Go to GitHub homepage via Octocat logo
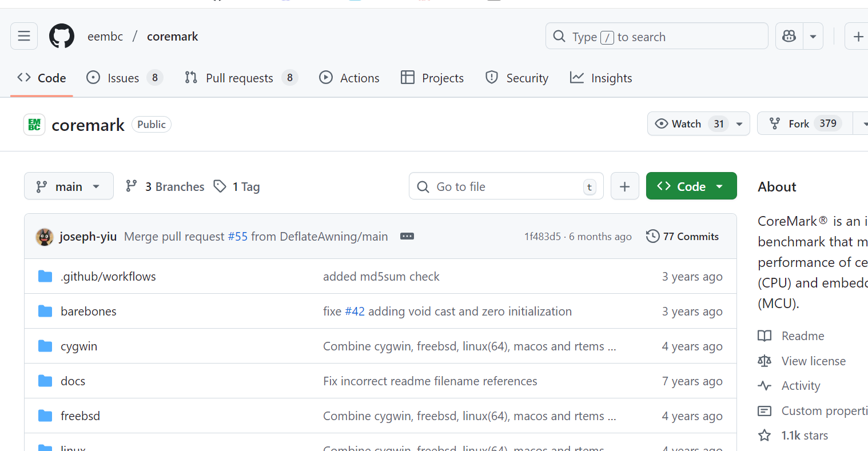This screenshot has height=451, width=868. click(62, 37)
